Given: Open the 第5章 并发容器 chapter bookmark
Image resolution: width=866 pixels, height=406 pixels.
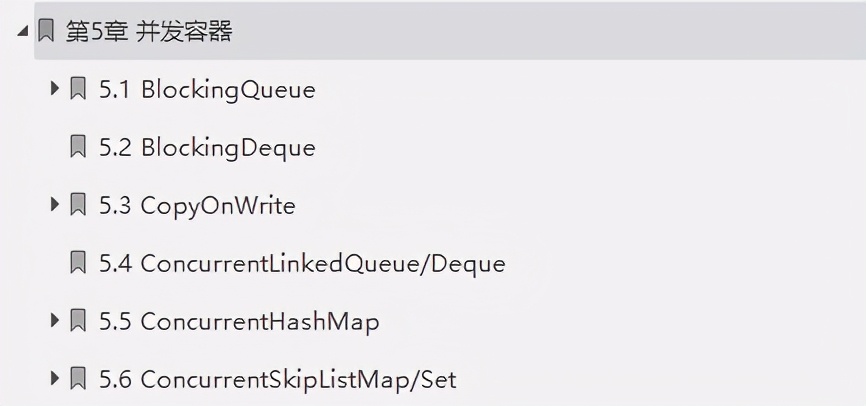Looking at the screenshot, I should tap(149, 31).
